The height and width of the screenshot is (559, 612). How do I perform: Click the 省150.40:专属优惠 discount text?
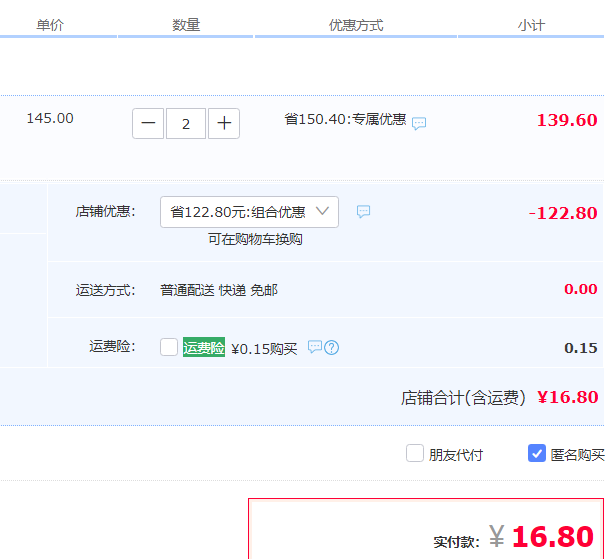click(x=345, y=120)
